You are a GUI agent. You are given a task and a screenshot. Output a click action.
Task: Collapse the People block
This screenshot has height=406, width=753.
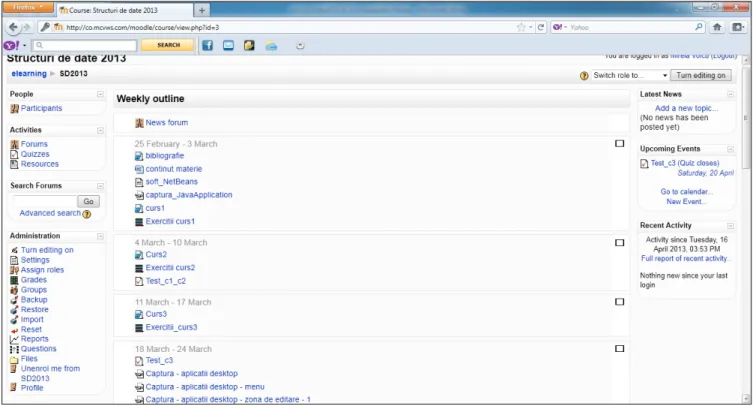point(100,94)
